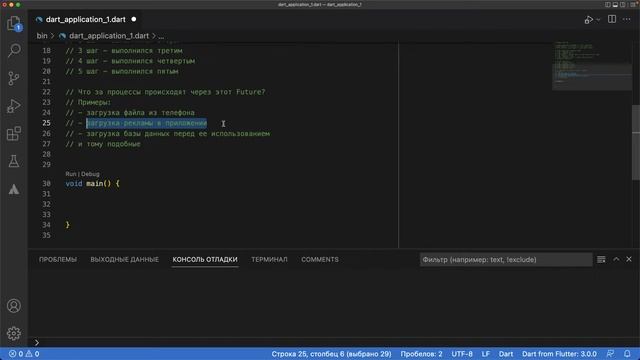This screenshot has height=360, width=640.
Task: Click line number 30 in gutter
Action: [47, 184]
